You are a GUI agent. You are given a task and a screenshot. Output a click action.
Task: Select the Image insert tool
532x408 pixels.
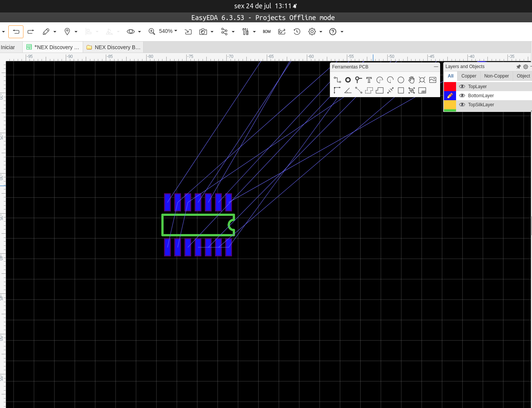coord(433,80)
